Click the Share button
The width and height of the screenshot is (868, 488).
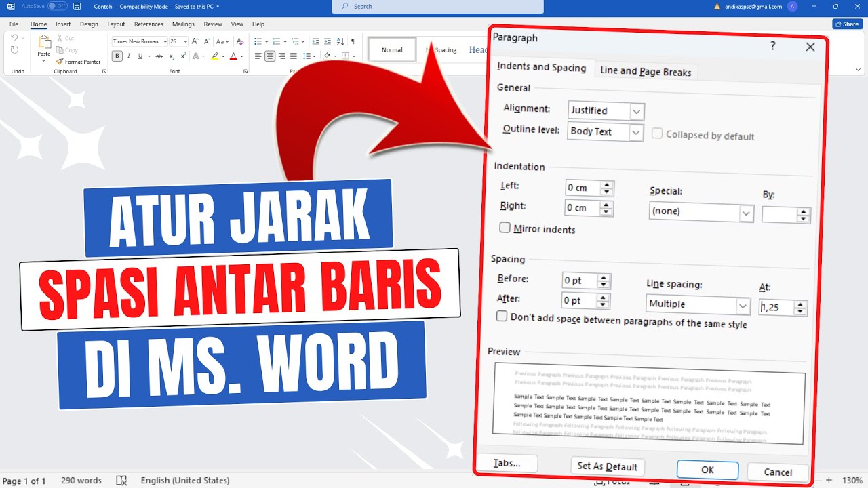(846, 24)
